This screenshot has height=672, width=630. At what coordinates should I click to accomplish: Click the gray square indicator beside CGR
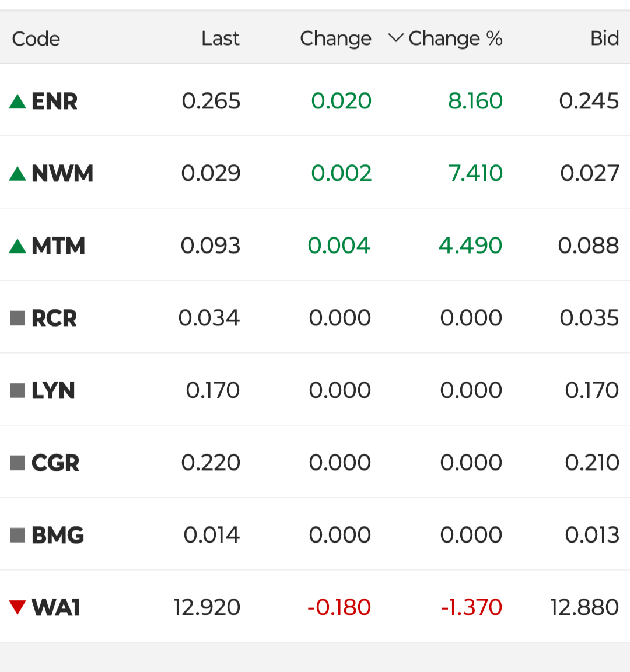tap(17, 463)
